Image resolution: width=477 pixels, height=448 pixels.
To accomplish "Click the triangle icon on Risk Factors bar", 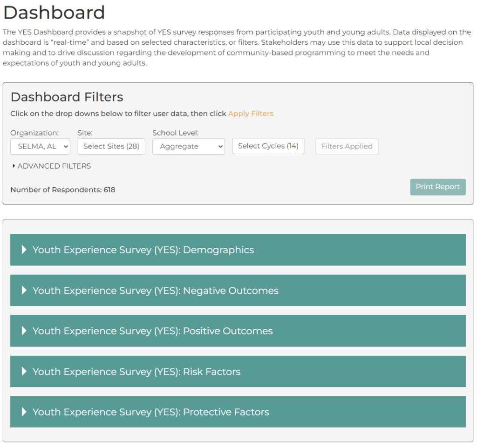I will point(24,371).
